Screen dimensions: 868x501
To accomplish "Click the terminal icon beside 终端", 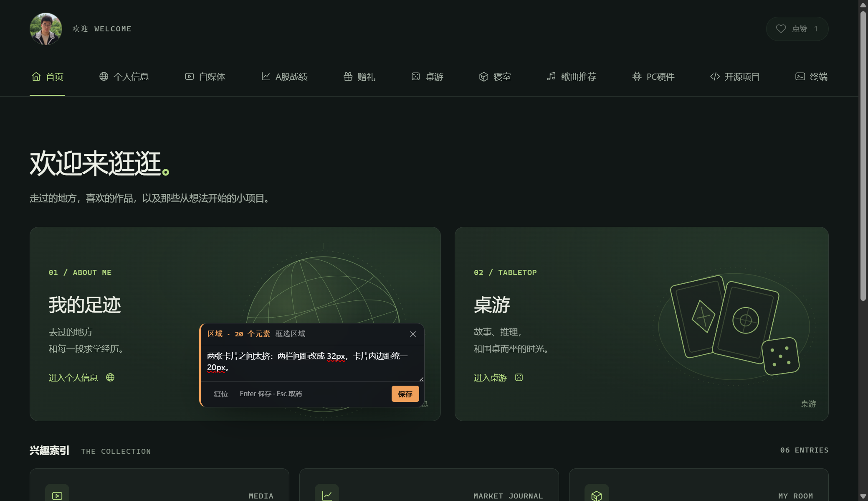I will pyautogui.click(x=800, y=76).
